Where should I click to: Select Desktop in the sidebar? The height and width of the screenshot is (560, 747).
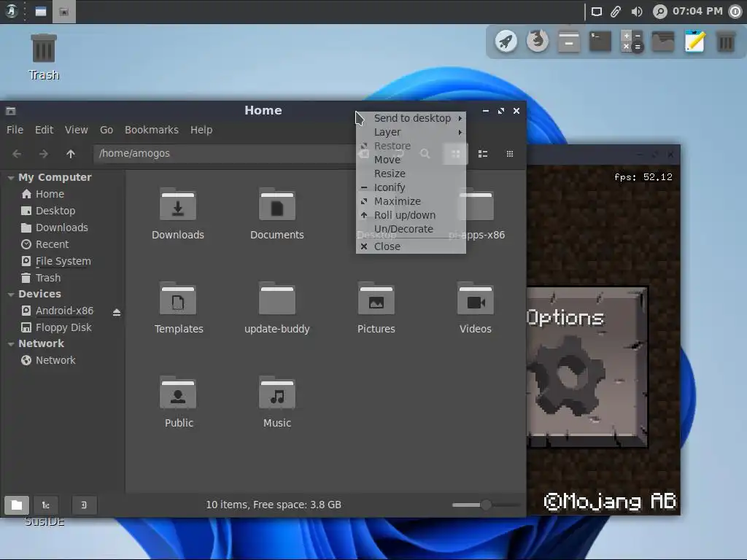[x=55, y=211]
